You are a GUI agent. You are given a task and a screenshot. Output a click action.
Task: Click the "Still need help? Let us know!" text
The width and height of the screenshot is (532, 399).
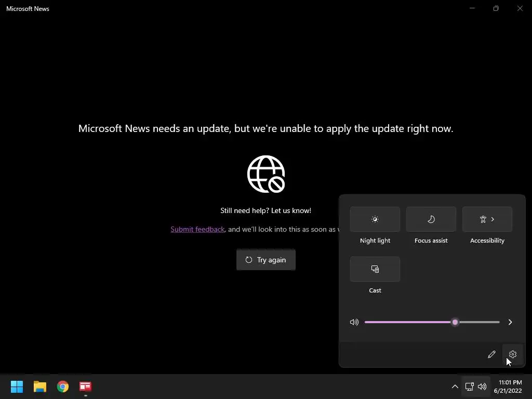(265, 211)
